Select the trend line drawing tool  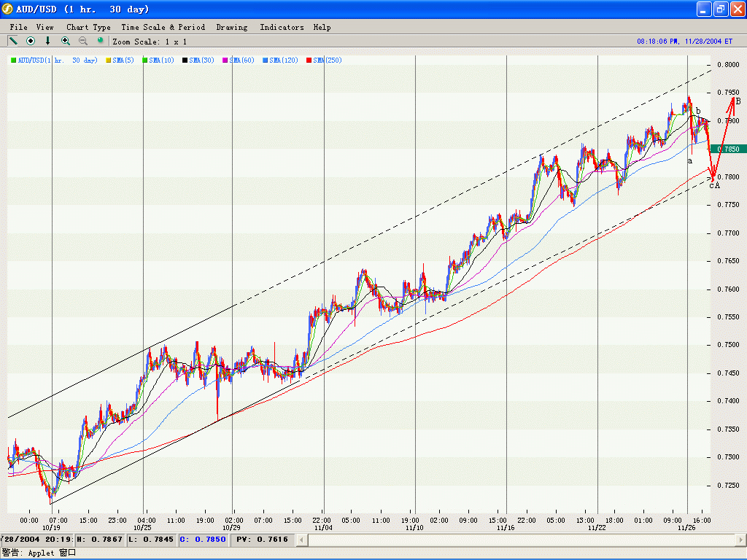[x=13, y=41]
